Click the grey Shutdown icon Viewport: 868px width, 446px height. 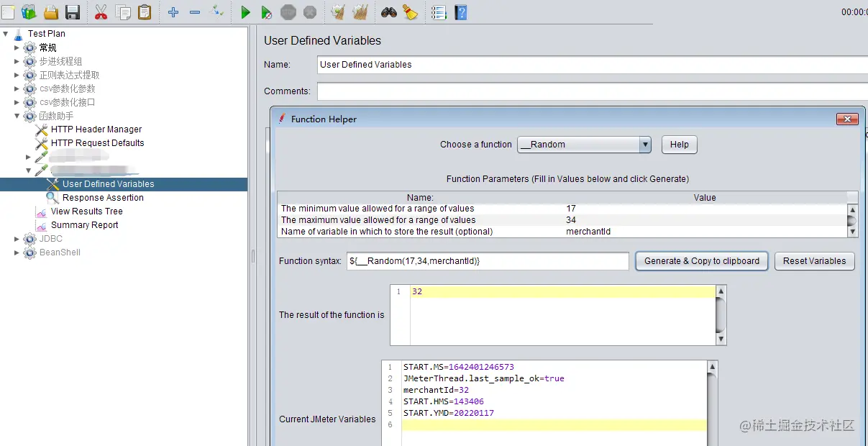(310, 12)
